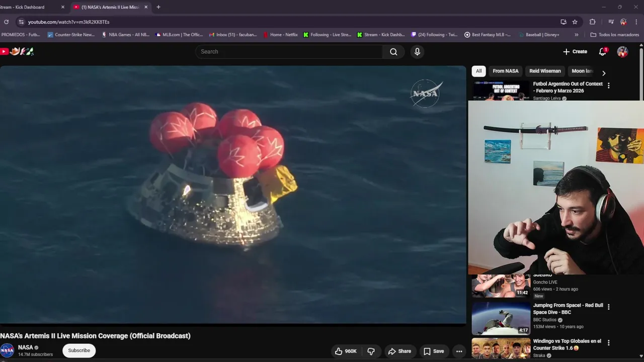Open the 11:42 Goncho LIVE video thumbnail
644x362 pixels.
click(x=501, y=286)
